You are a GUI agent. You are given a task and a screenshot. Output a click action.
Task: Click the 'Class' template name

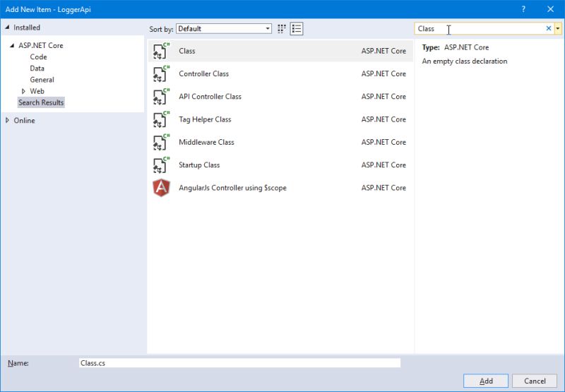click(x=187, y=51)
